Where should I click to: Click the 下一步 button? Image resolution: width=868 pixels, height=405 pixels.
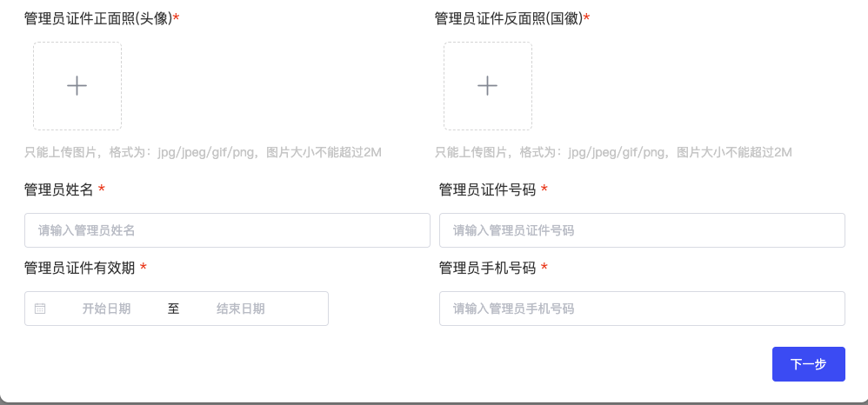point(809,364)
